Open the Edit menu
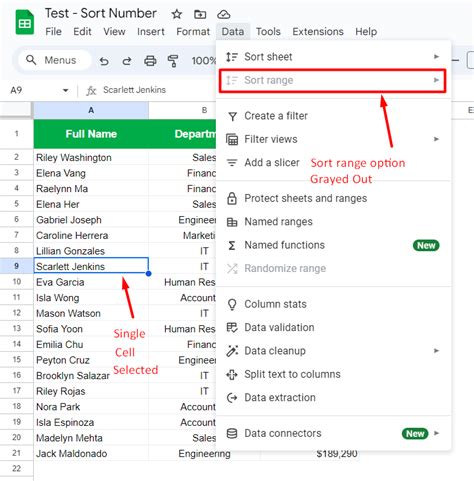 (82, 32)
